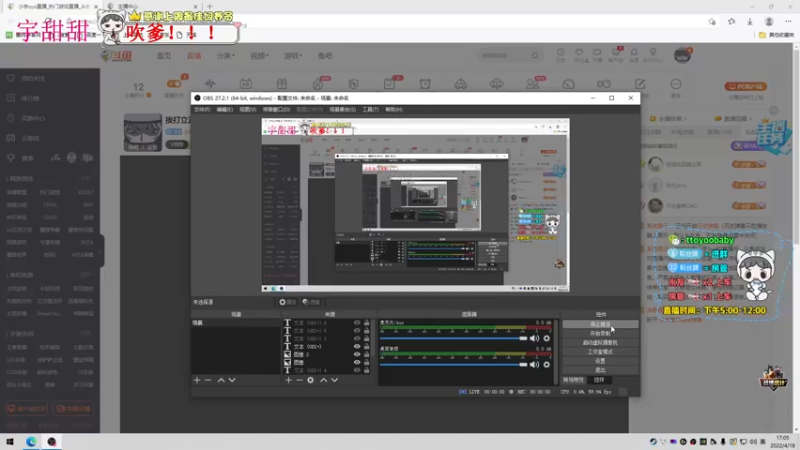
Task: Toggle the orange live switch in the Douyu streamer toolbar
Action: pos(173,84)
